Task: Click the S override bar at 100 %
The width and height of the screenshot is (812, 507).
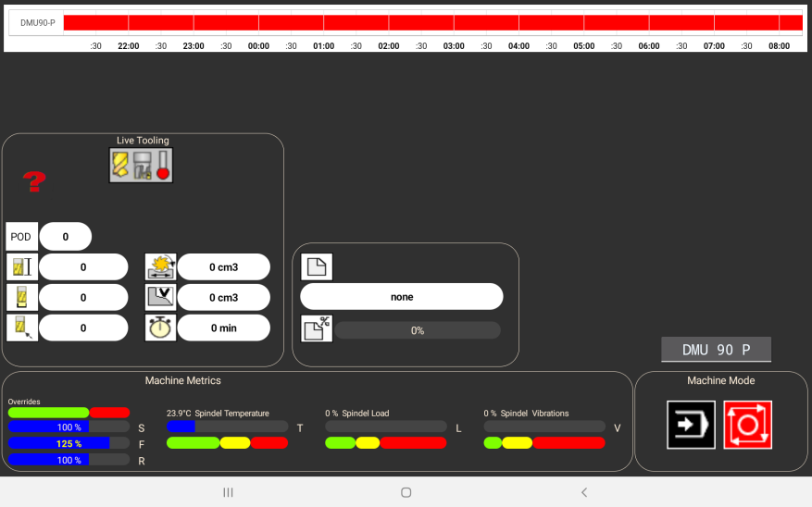Action: (69, 427)
